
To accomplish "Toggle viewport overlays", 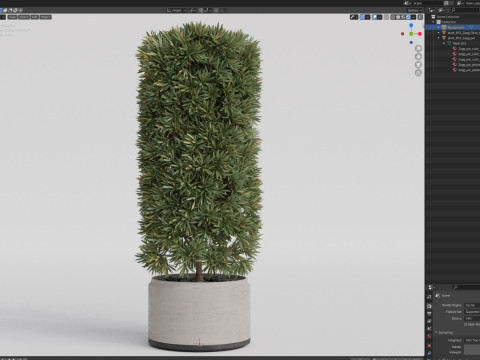I will coord(374,17).
